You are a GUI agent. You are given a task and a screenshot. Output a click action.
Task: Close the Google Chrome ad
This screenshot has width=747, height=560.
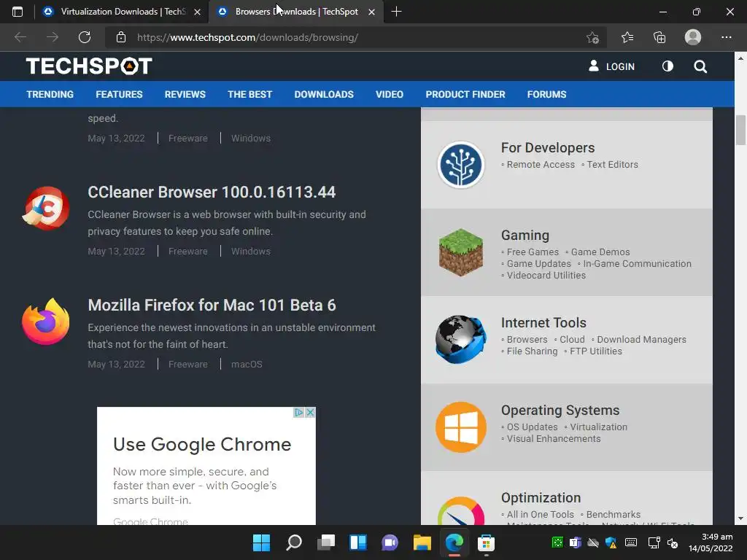pyautogui.click(x=310, y=413)
